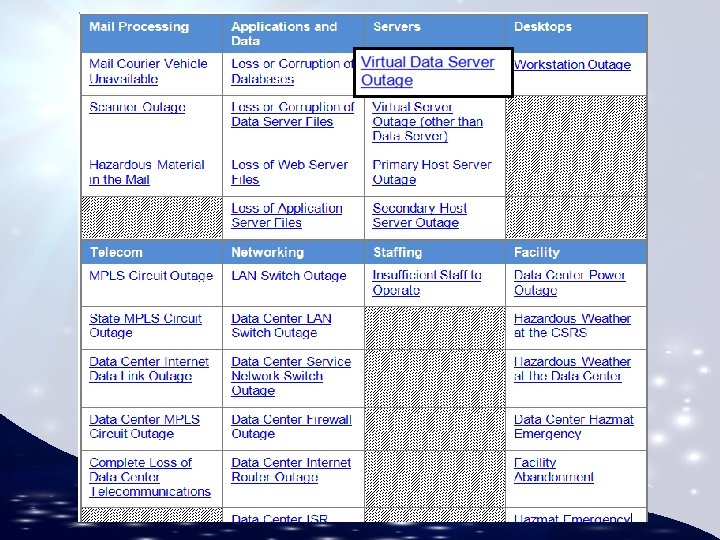
Task: Click the Loss of Web Server Files link
Action: click(x=289, y=172)
